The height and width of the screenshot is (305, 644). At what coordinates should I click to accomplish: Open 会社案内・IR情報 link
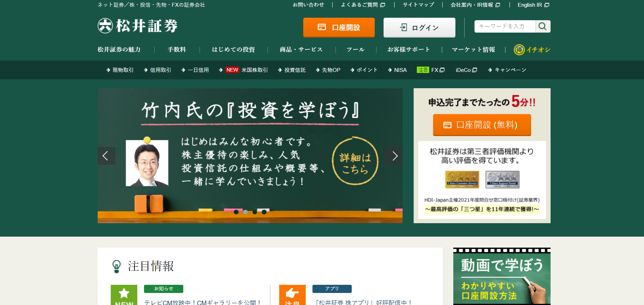click(475, 5)
